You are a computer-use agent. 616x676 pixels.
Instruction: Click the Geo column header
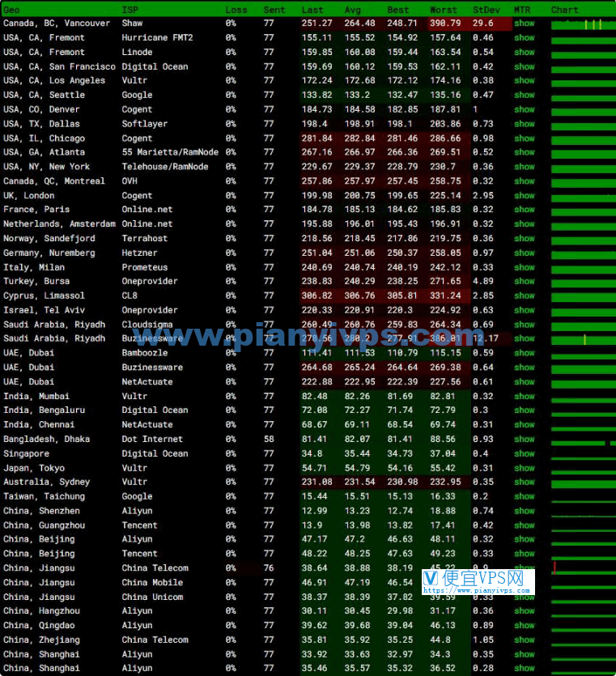pyautogui.click(x=11, y=10)
